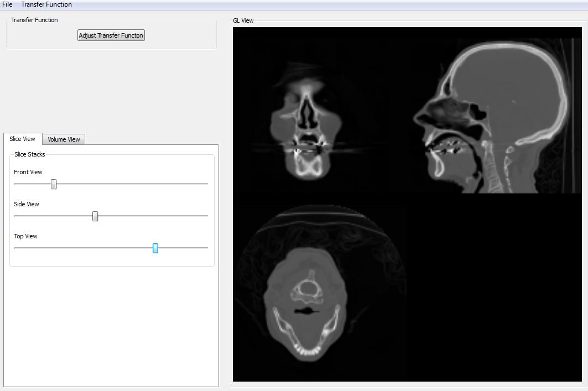Click the Side View slider handle
The height and width of the screenshot is (391, 588).
pyautogui.click(x=95, y=216)
